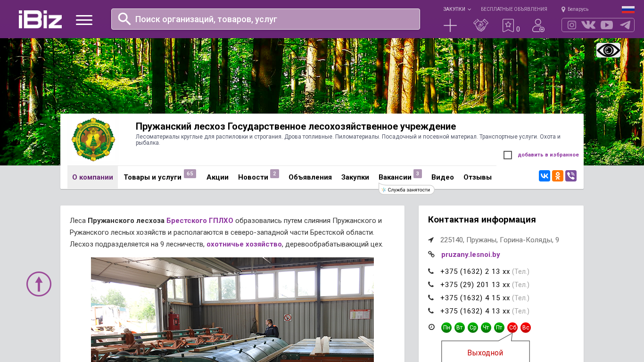The image size is (644, 362).
Task: Select the Ср weekday circle
Action: pos(473,328)
